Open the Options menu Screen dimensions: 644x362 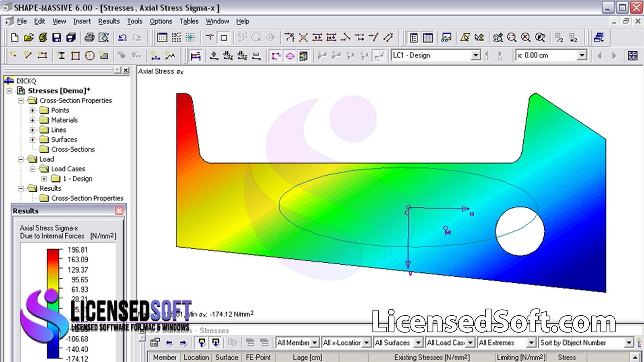point(161,21)
